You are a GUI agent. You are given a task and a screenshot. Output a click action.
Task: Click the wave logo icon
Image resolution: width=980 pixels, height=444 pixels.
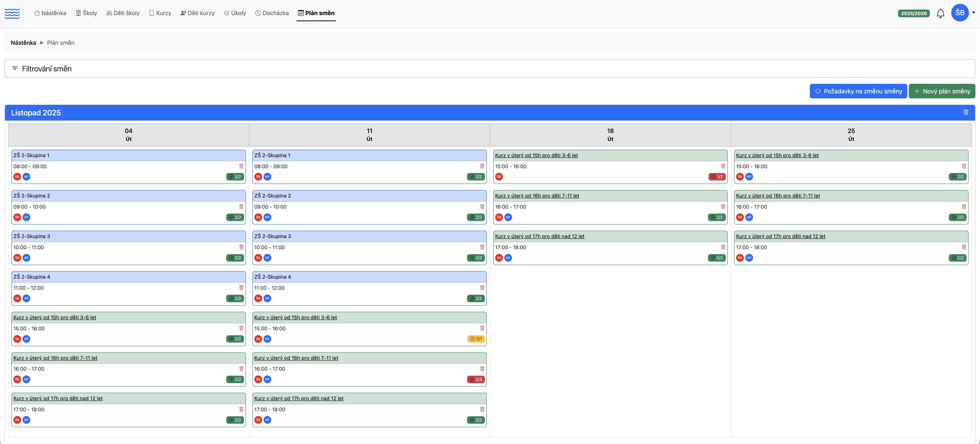click(12, 13)
